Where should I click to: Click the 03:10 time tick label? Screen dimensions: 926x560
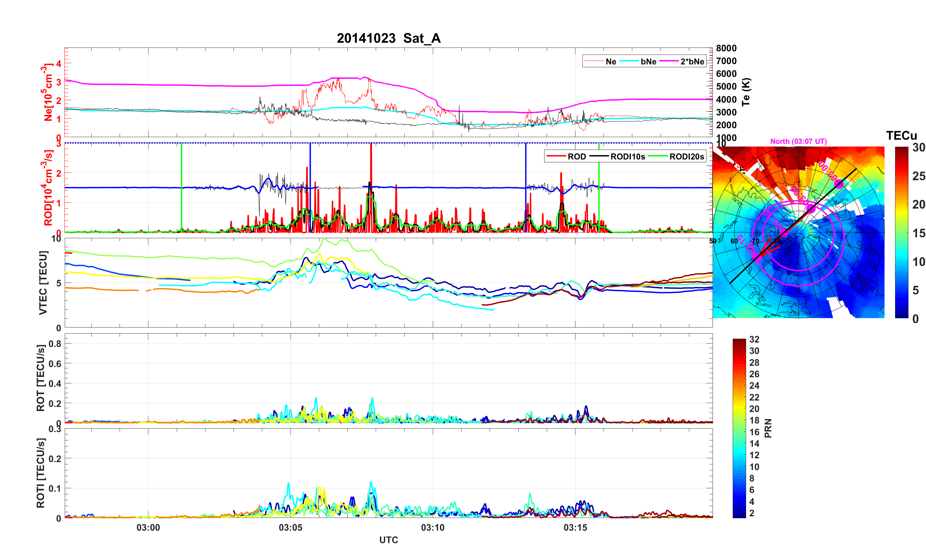click(x=433, y=528)
